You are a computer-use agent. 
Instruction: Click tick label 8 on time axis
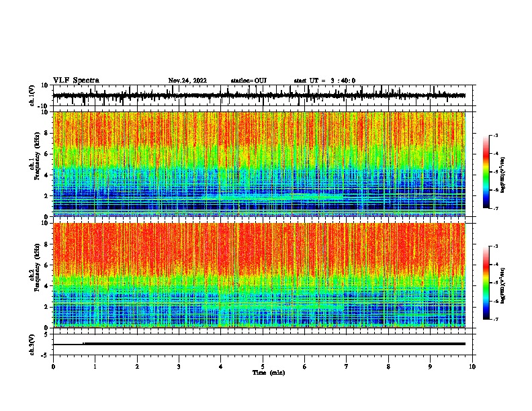(x=388, y=366)
